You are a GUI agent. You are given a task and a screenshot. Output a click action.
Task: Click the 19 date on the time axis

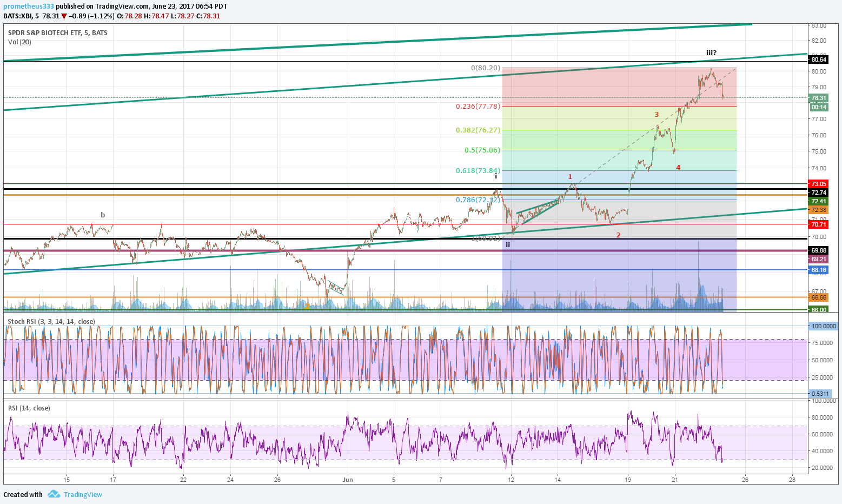[x=628, y=480]
